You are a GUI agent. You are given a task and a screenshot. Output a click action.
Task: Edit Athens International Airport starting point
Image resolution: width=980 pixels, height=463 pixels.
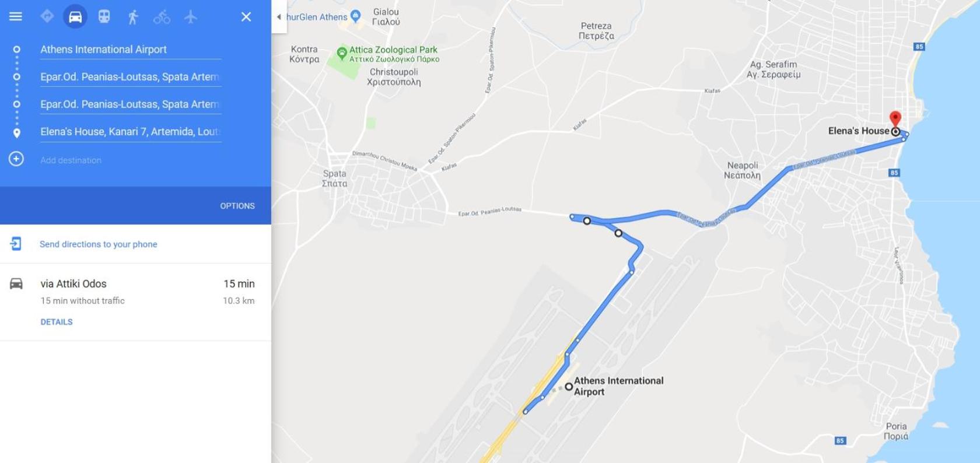tap(131, 50)
